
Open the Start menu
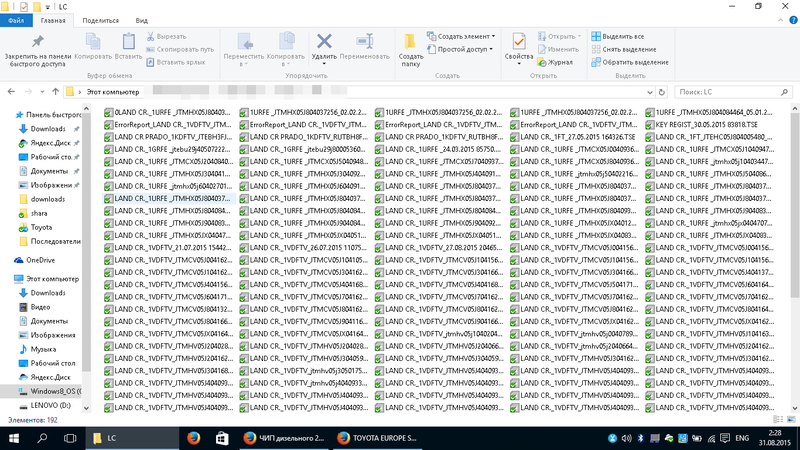pos(14,438)
